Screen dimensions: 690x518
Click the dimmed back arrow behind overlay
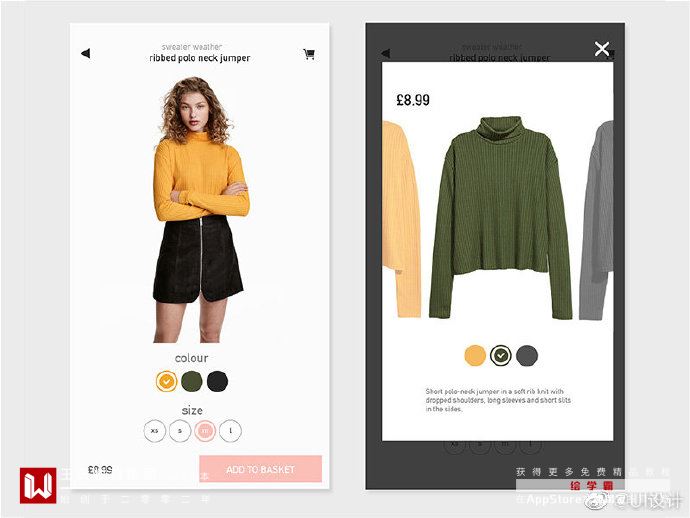click(386, 54)
